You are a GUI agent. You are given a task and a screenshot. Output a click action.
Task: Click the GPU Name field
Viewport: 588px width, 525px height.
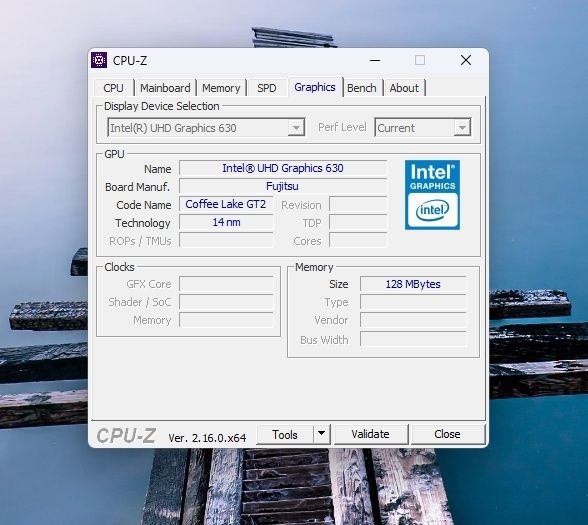coord(283,168)
